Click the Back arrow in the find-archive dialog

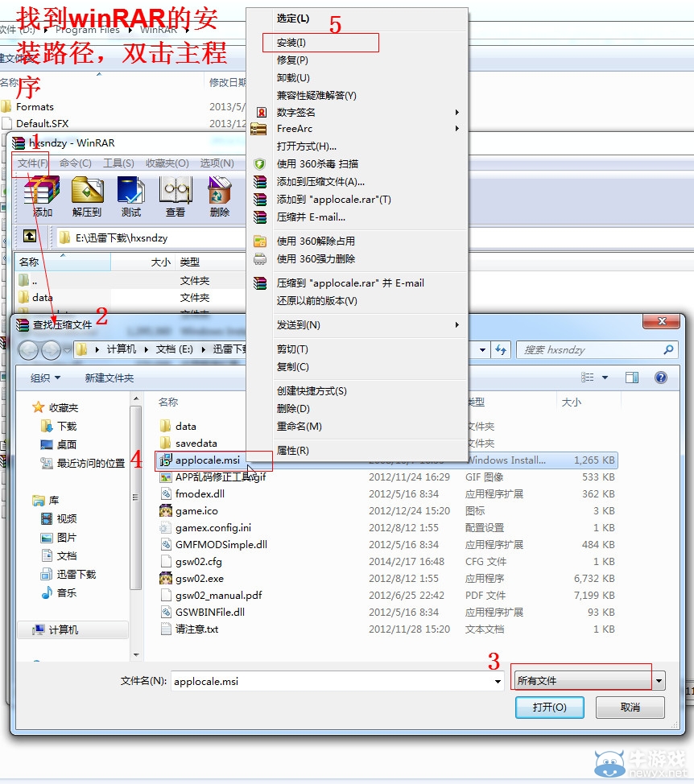28,350
